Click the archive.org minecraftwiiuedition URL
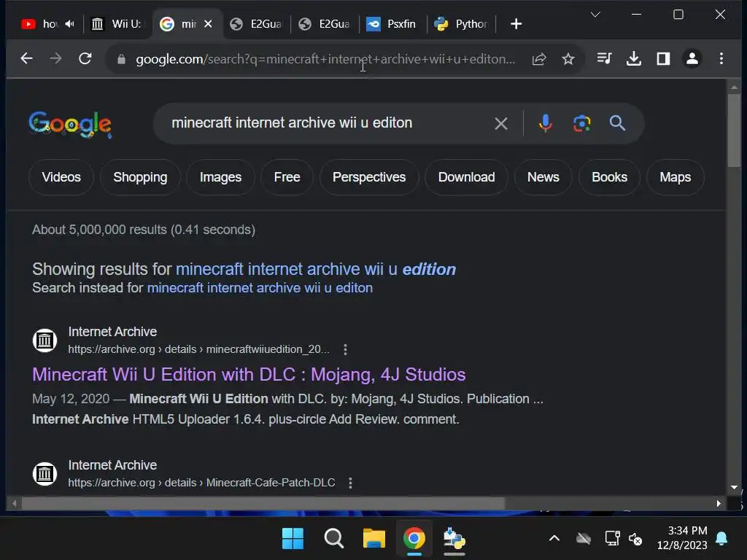Image resolution: width=747 pixels, height=560 pixels. (198, 349)
